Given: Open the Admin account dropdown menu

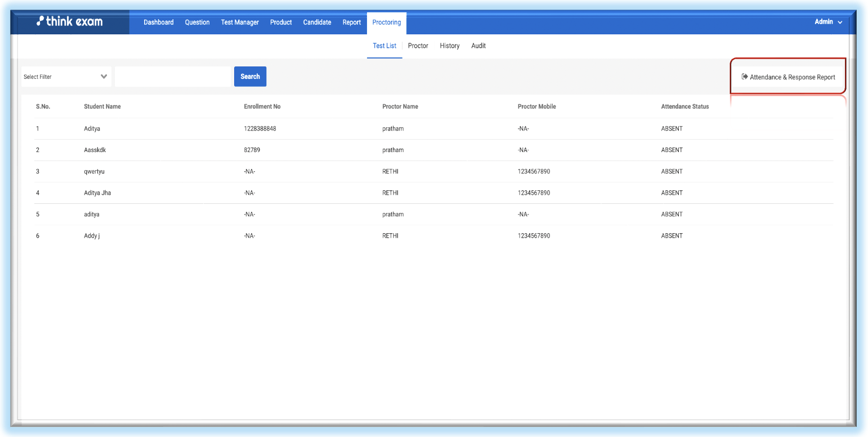Looking at the screenshot, I should point(828,22).
